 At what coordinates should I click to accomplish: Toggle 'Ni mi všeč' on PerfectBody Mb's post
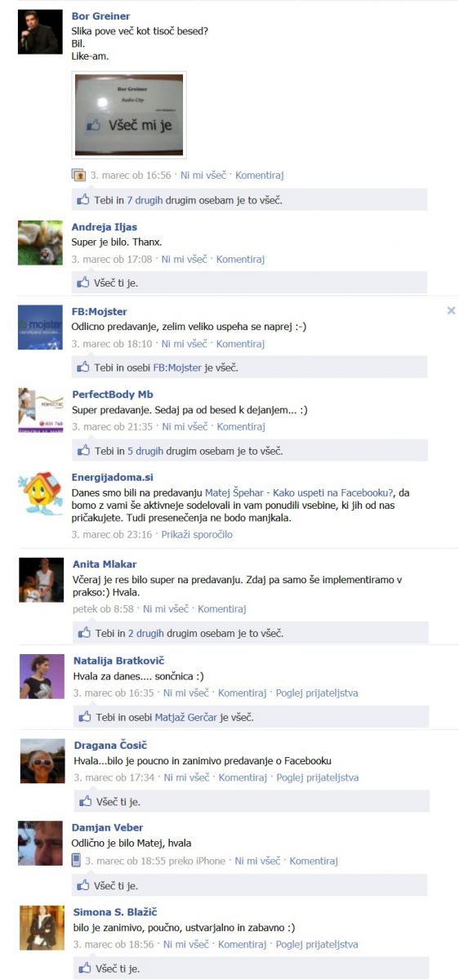(x=185, y=426)
